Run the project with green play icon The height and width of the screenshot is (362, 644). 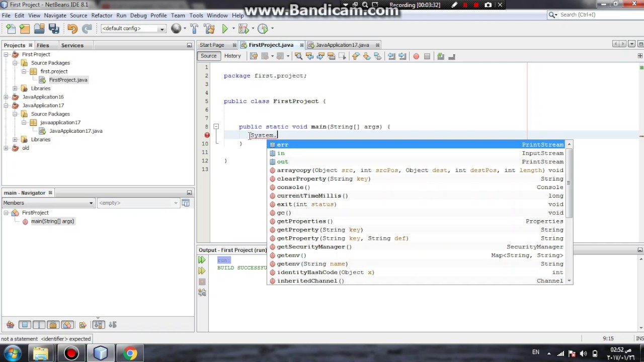(x=225, y=29)
